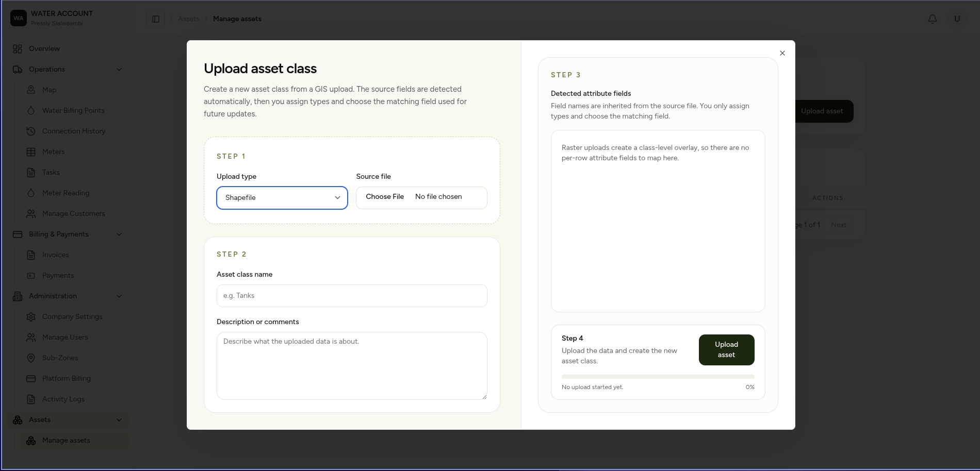
Task: Click the '0%' progress value
Action: click(x=750, y=387)
